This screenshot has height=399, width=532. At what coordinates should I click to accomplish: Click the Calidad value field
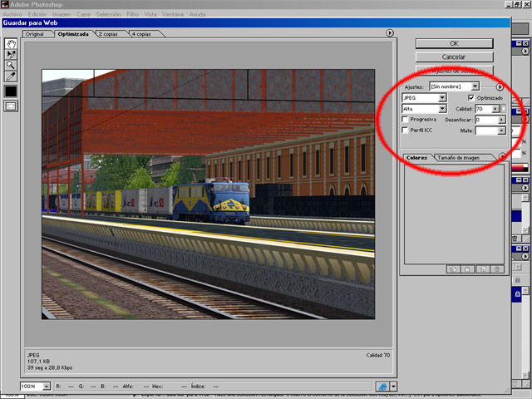(482, 109)
